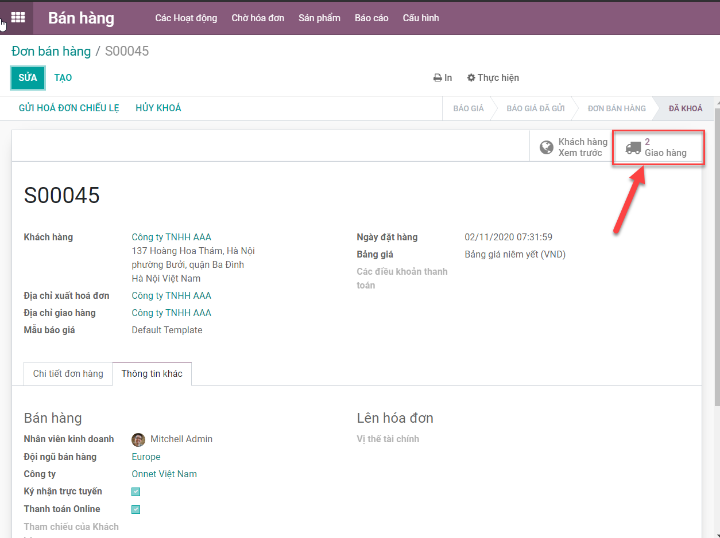Open the apps grid menu icon
The image size is (720, 538).
[17, 17]
